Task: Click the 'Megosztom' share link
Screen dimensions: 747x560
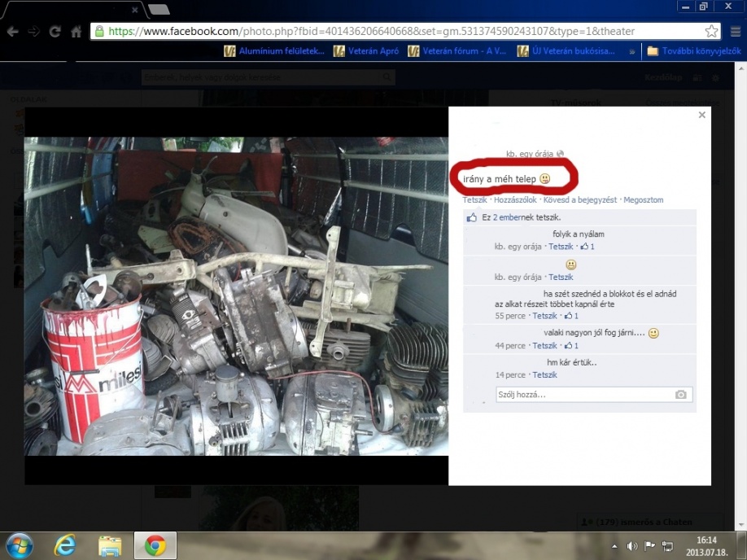Action: tap(643, 200)
